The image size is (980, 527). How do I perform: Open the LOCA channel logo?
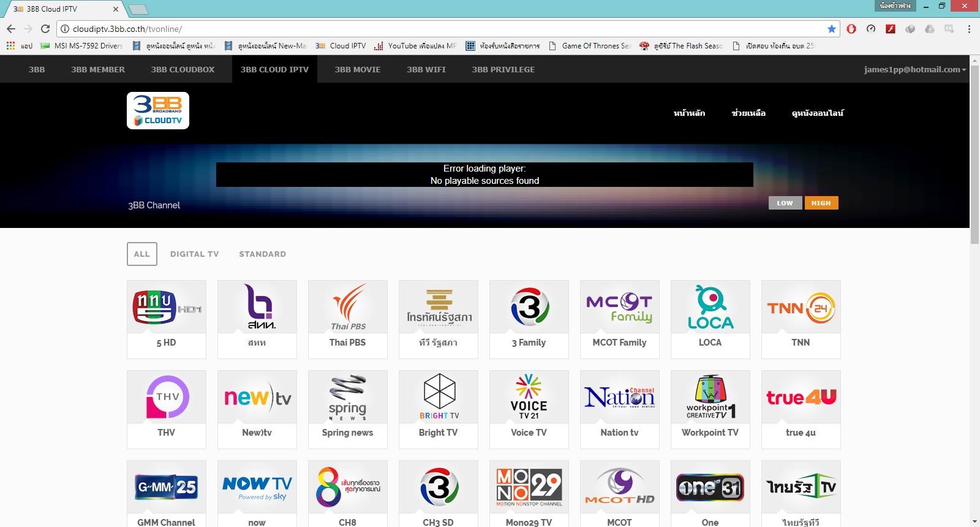point(710,307)
